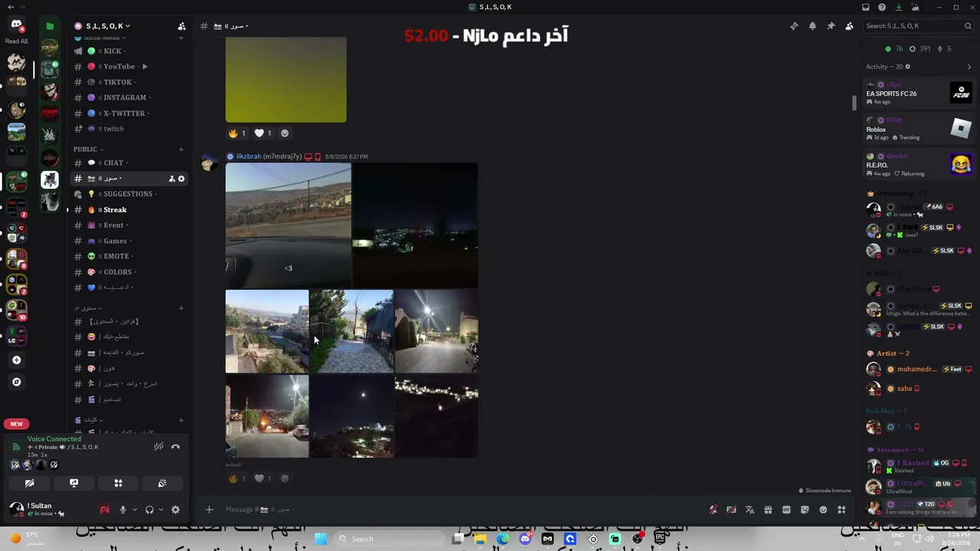Click the Windows taskbar Search box
This screenshot has width=980, height=551.
(x=389, y=539)
